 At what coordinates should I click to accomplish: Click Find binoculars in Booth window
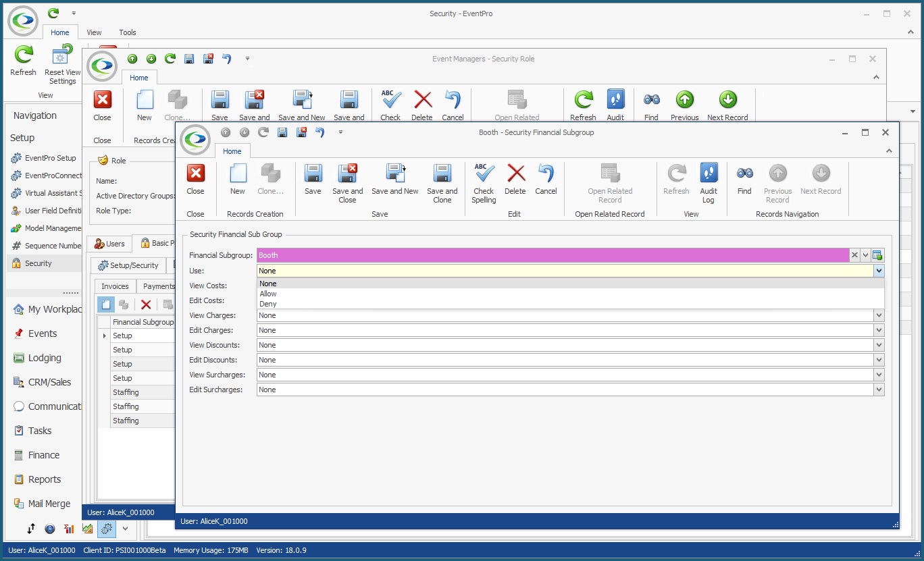[x=744, y=180]
